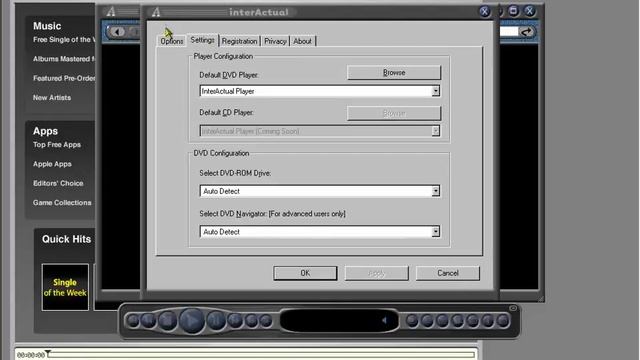
Task: Confirm settings with the OK button
Action: 305,273
